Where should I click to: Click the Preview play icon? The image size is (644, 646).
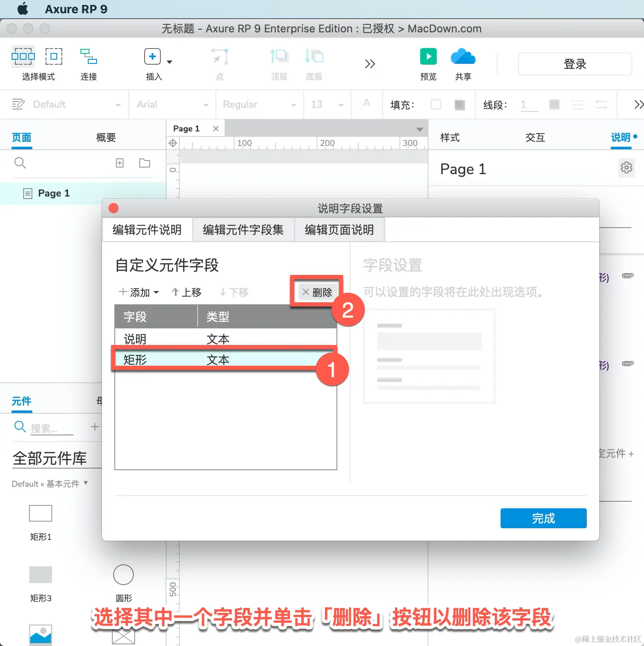429,56
